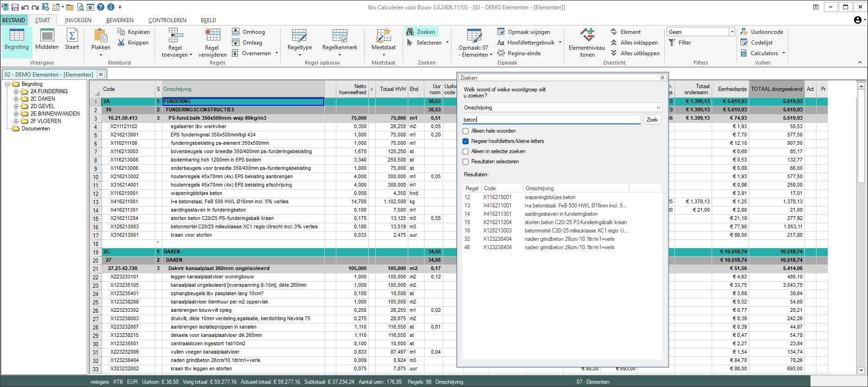This screenshot has width=868, height=387.
Task: Collapse the ribbon with the chevron
Action: click(x=860, y=62)
